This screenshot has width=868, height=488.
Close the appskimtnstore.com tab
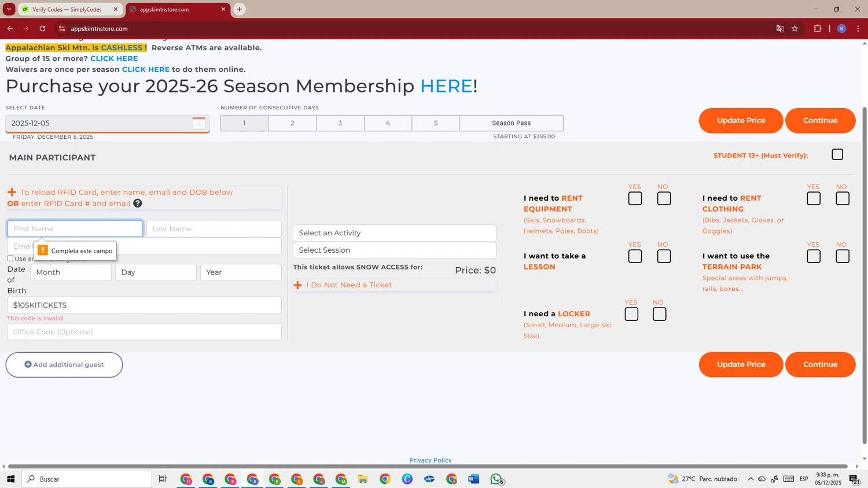[223, 9]
